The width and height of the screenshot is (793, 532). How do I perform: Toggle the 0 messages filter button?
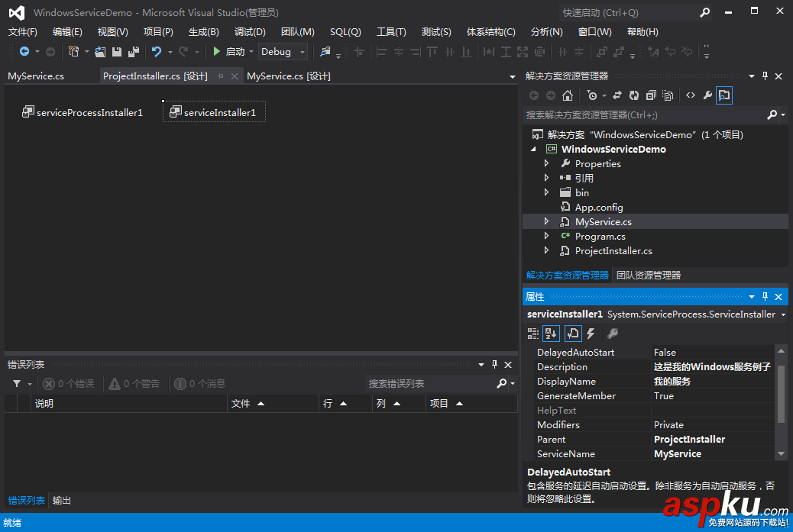point(199,384)
